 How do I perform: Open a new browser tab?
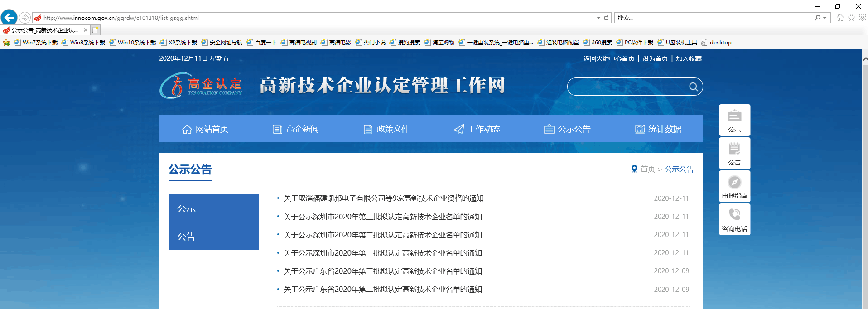95,30
